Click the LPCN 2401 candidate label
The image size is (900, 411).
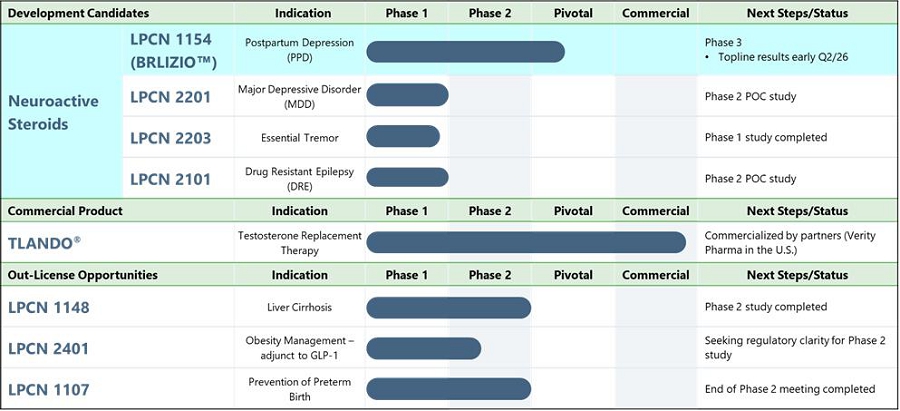tap(49, 348)
